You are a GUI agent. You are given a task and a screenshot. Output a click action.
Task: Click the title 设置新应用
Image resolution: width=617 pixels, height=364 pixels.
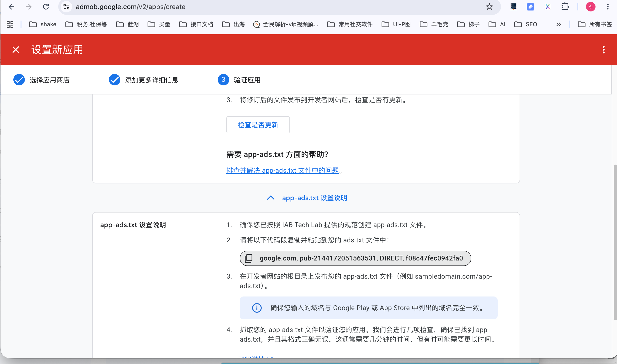point(57,50)
